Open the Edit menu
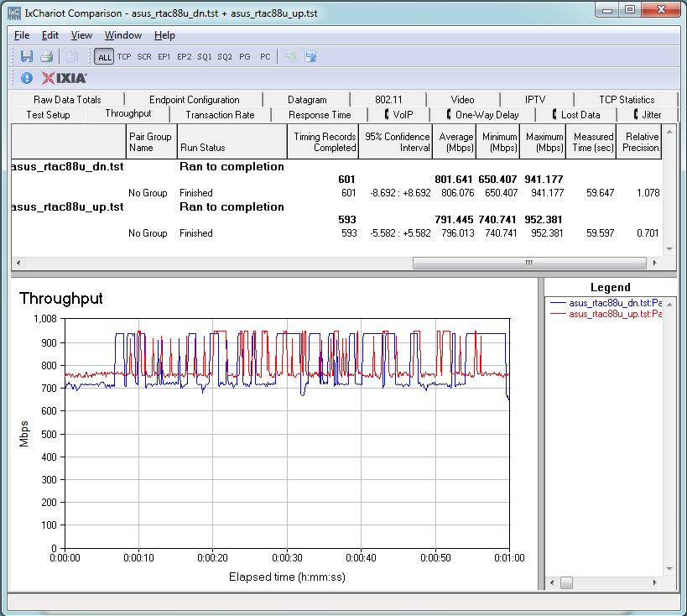 point(50,35)
